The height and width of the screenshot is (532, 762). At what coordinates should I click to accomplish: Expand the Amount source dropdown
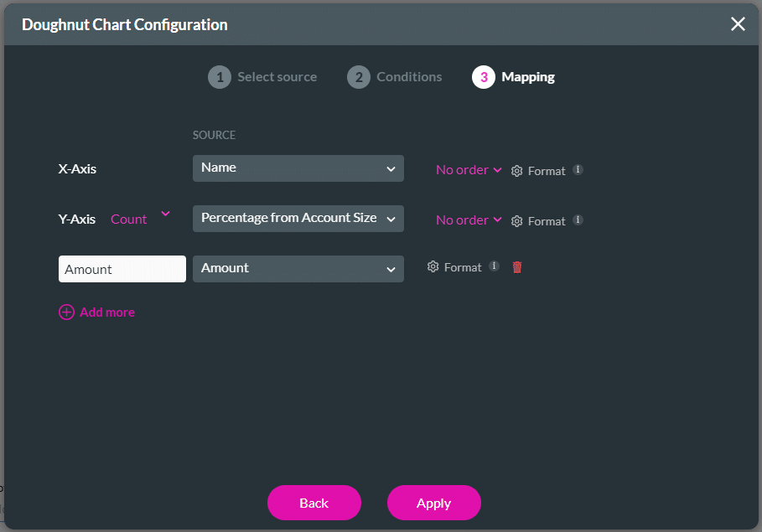298,269
